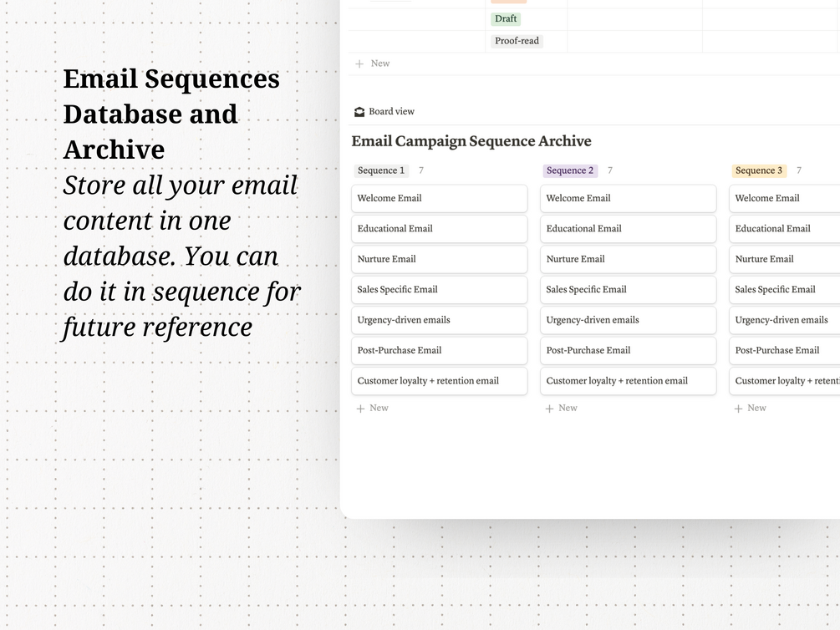
Task: Open Nurture Email card in Sequence 1
Action: (x=440, y=259)
